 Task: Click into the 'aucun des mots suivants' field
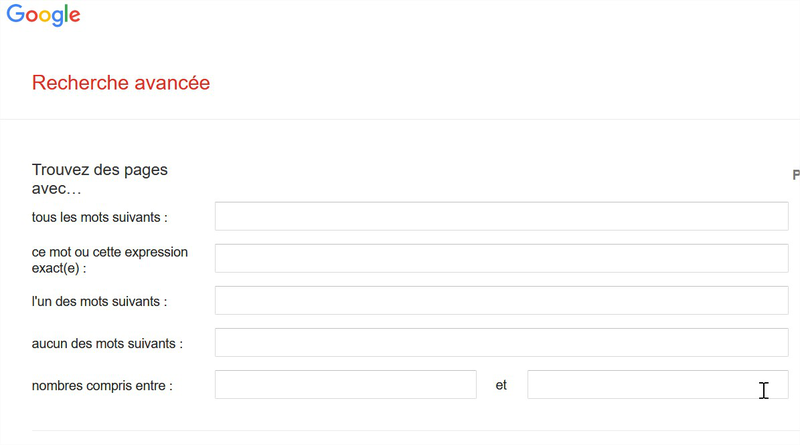(x=501, y=343)
